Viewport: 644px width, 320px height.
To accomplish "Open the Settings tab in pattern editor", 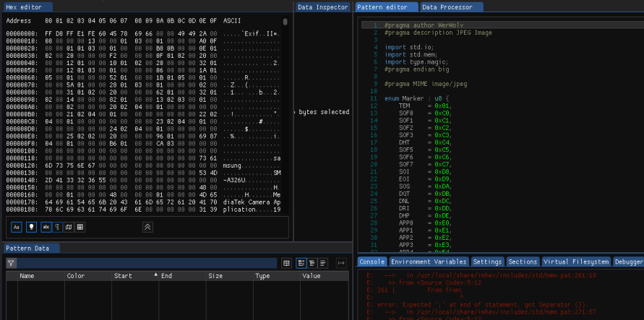I will pos(487,261).
